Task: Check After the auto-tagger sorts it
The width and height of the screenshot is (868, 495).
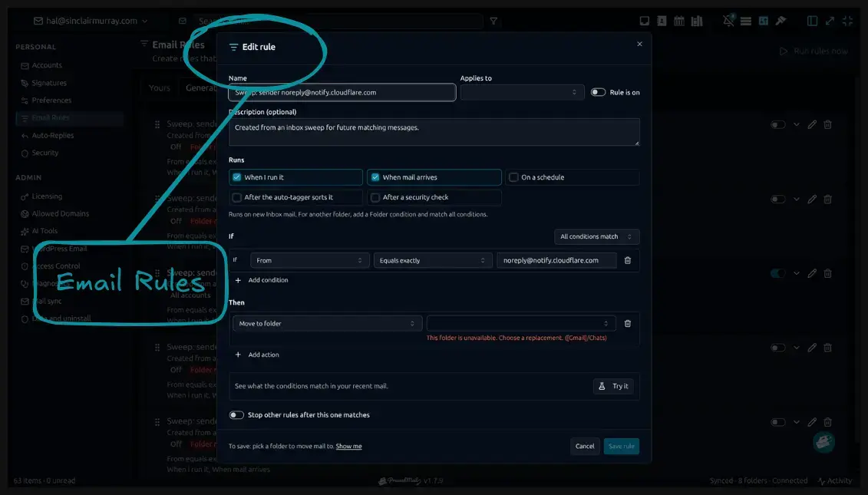Action: click(237, 197)
